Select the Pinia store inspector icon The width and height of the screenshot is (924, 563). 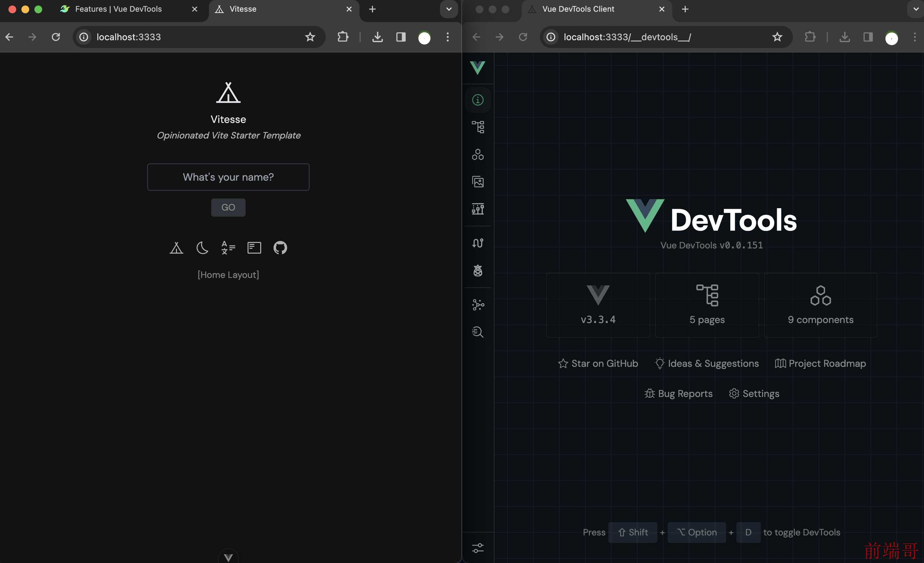click(x=478, y=270)
